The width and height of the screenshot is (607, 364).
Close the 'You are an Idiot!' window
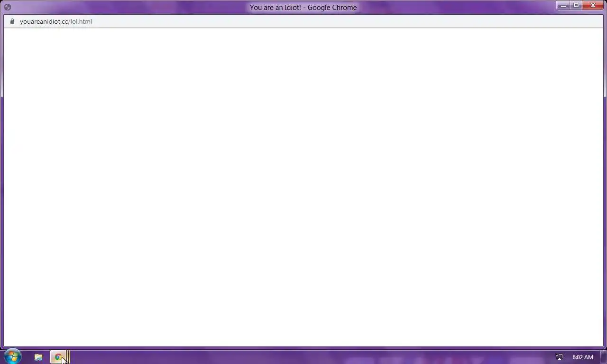tap(593, 6)
